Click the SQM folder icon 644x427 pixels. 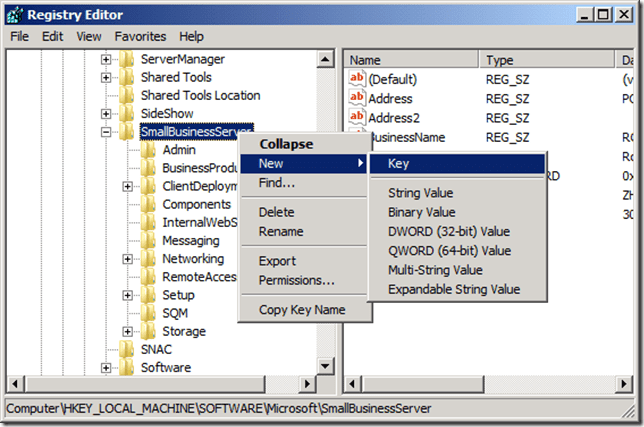tap(148, 313)
